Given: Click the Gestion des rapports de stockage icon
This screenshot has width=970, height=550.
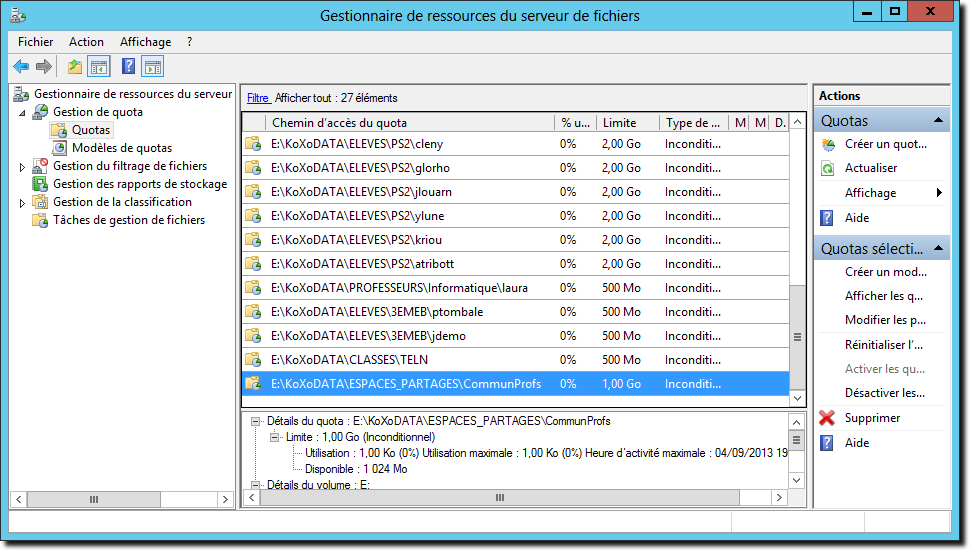Looking at the screenshot, I should (40, 184).
